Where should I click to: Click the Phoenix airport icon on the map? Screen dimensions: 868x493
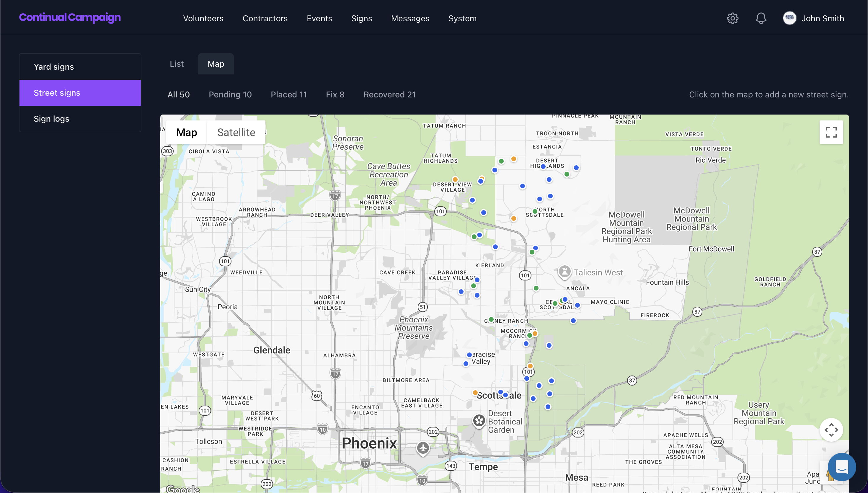tap(423, 448)
